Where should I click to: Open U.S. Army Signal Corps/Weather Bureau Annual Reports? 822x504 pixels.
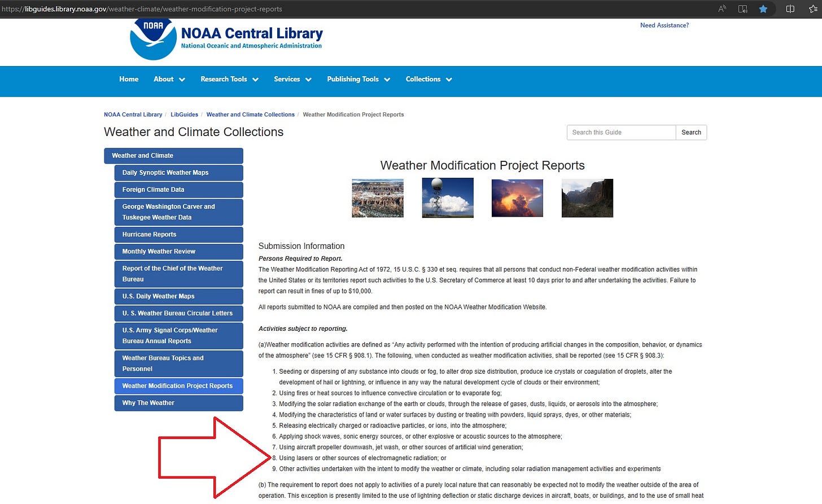(178, 336)
